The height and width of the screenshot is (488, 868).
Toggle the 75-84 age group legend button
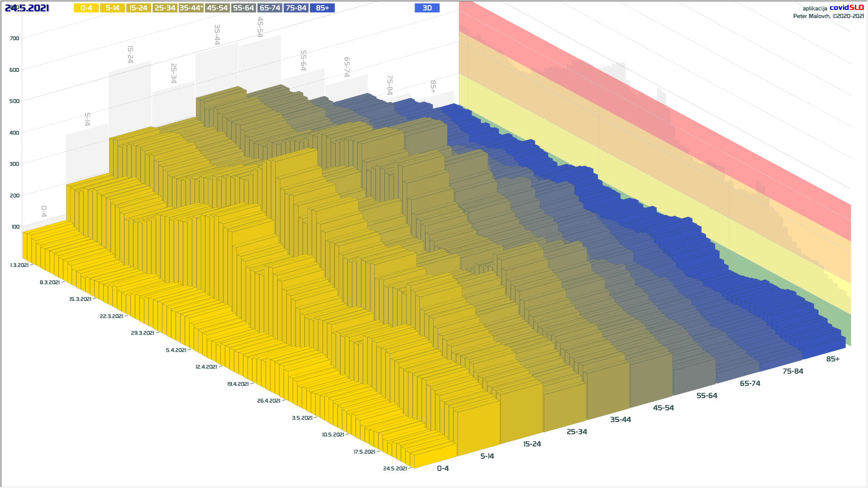click(296, 8)
